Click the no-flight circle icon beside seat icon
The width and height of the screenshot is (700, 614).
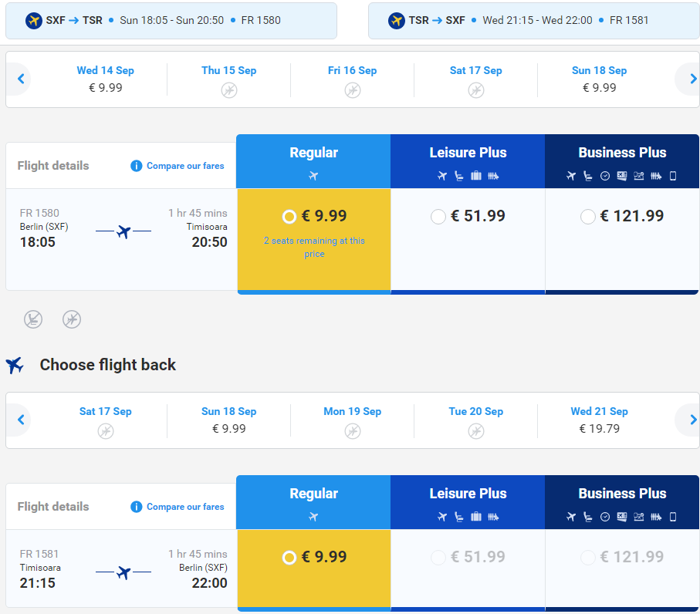click(72, 319)
